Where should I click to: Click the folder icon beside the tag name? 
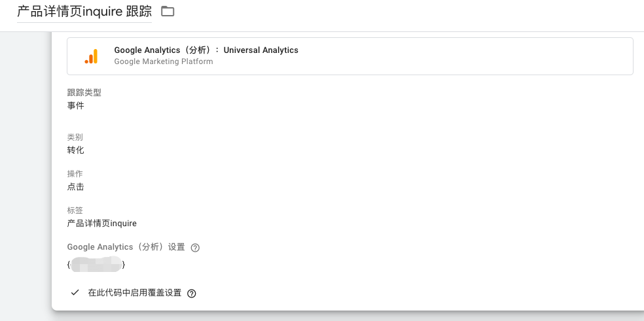pos(168,11)
